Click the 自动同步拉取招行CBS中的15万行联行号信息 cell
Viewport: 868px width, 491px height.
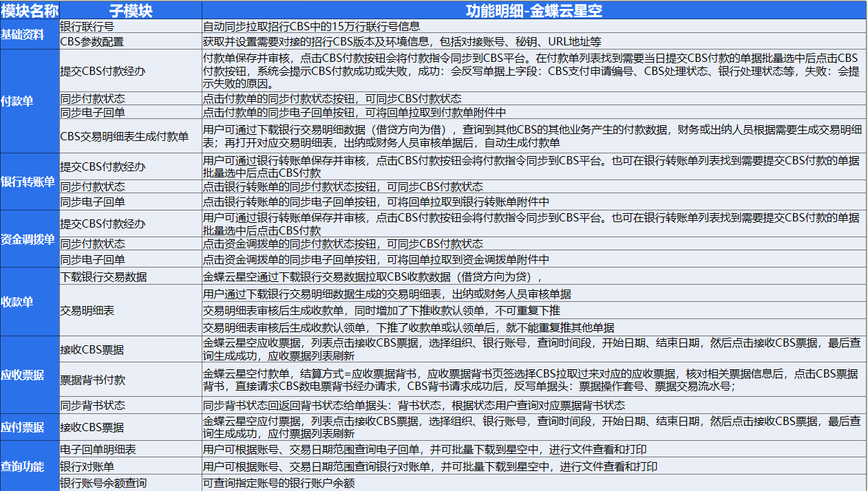tap(534, 26)
